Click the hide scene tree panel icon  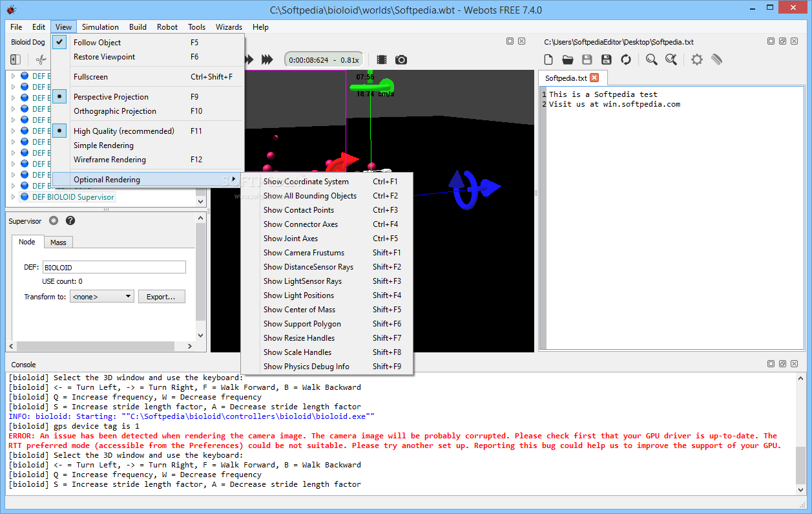pos(16,59)
